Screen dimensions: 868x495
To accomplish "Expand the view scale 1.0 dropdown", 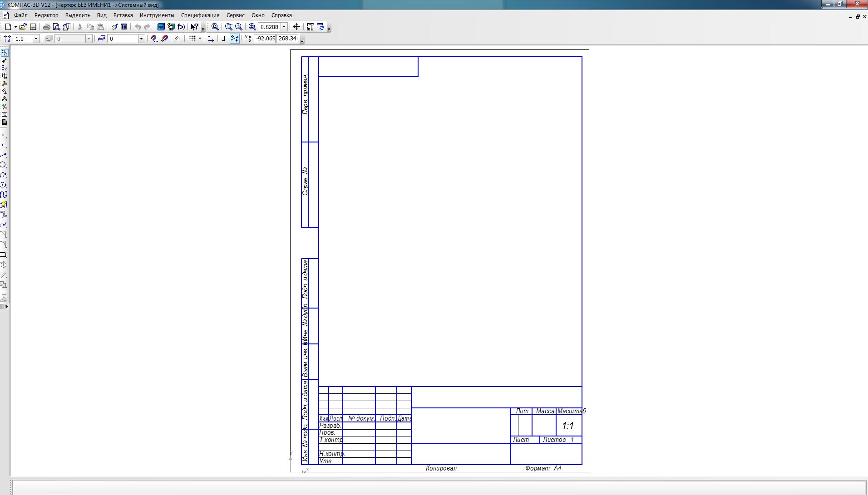I will [x=36, y=39].
